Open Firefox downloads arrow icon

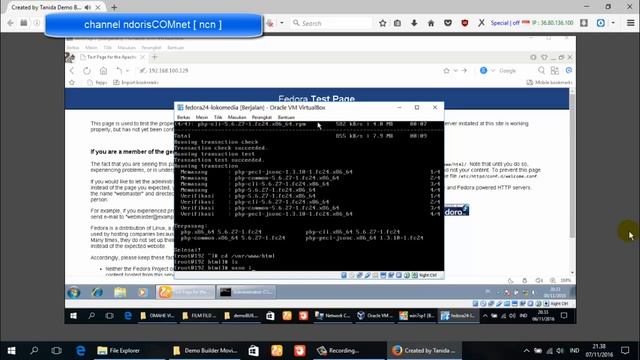point(414,23)
